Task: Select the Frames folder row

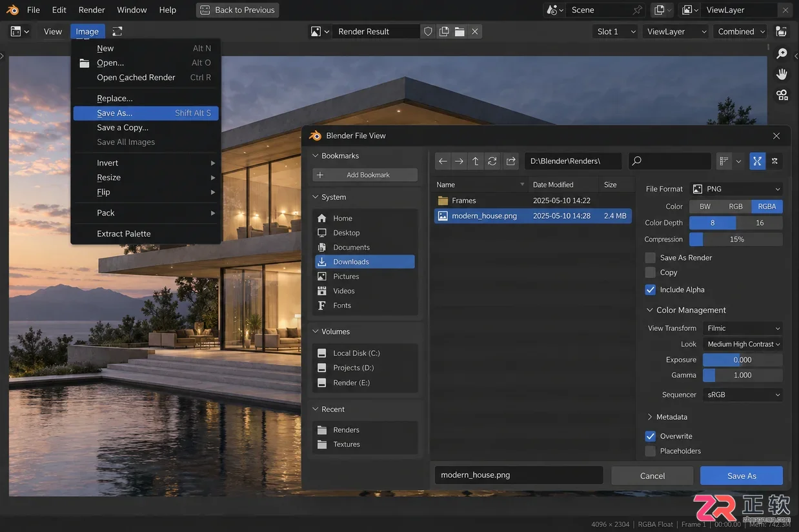Action: tap(533, 201)
